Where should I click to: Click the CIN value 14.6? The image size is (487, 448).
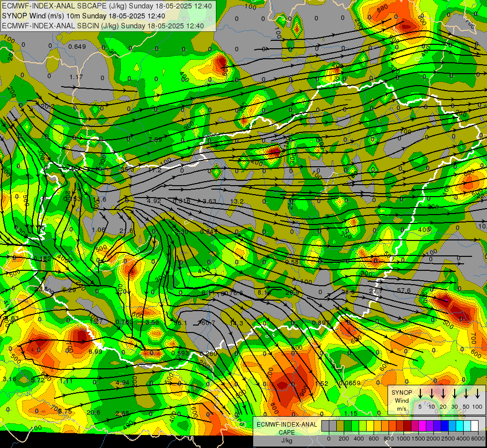click(x=100, y=199)
